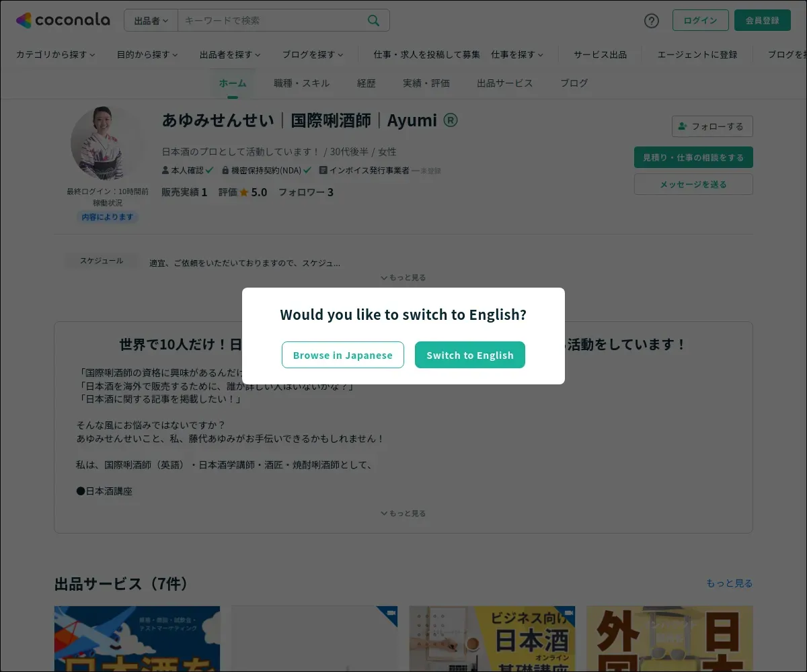Screen dimensions: 807x672
Task: Open the ビジネス向け日本酒 service thumbnail
Action: click(492, 639)
